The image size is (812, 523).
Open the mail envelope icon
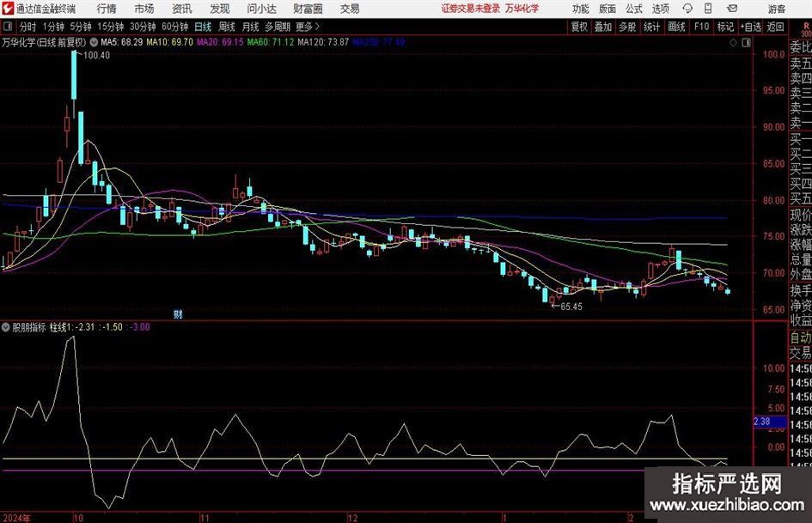click(x=732, y=9)
